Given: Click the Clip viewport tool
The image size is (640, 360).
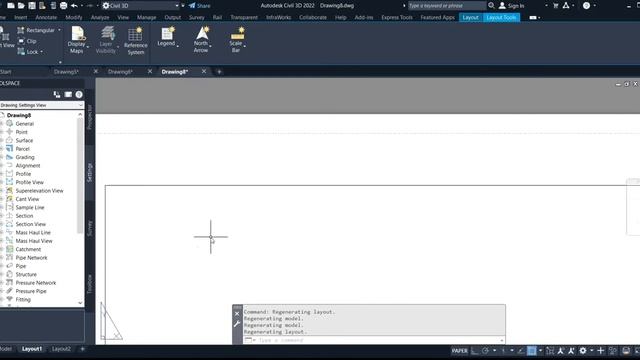Looking at the screenshot, I should pyautogui.click(x=27, y=41).
